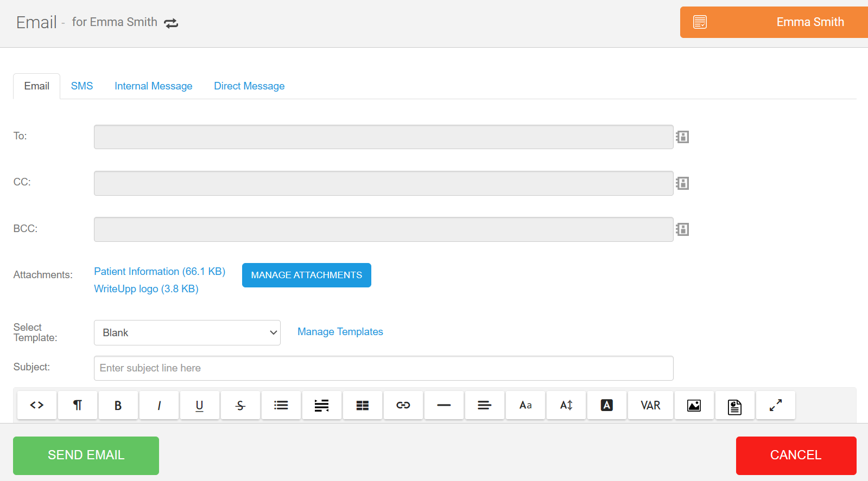Viewport: 868px width, 481px height.
Task: Click the swap patient arrows icon
Action: (x=171, y=23)
